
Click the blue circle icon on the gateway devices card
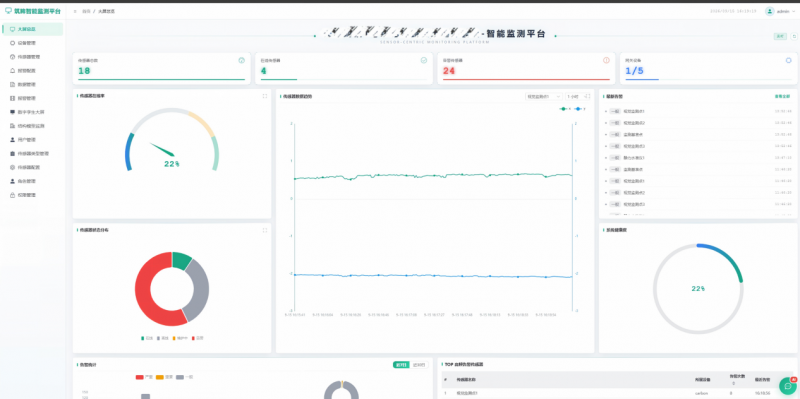788,60
